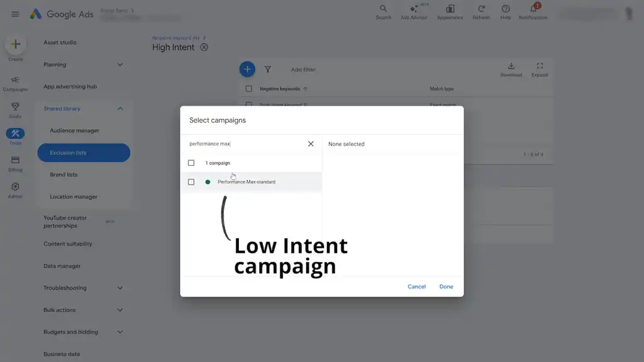Screen dimensions: 644x362
Task: Cancel the Select campaigns dialog
Action: [416, 287]
